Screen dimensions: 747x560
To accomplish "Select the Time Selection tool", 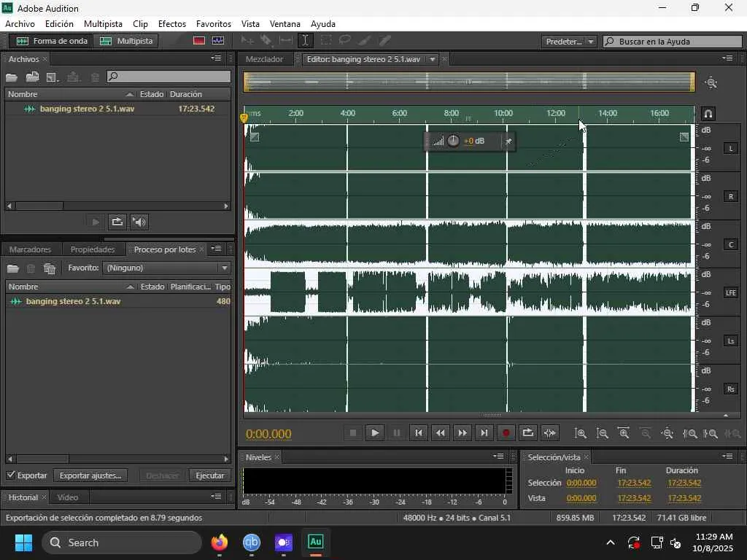I will coord(306,41).
